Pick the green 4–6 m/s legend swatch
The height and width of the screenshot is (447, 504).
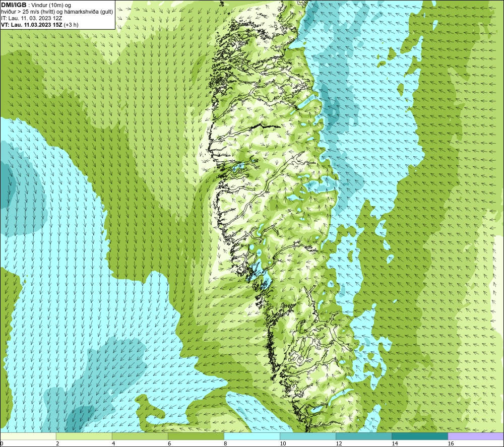[140, 436]
